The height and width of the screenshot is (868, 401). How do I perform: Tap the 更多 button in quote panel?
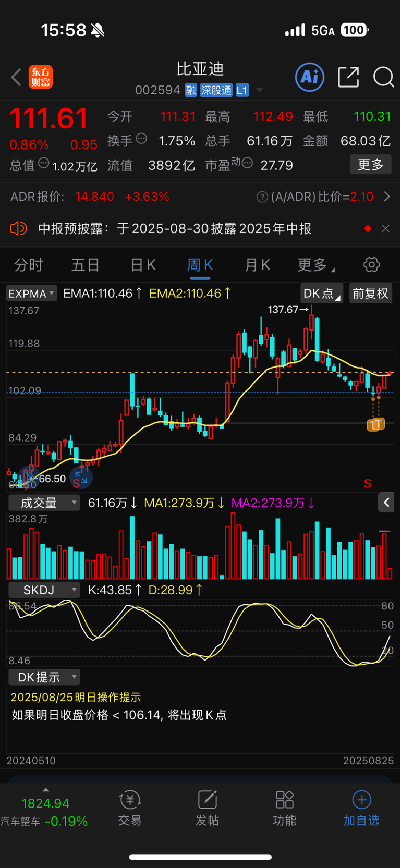point(371,165)
